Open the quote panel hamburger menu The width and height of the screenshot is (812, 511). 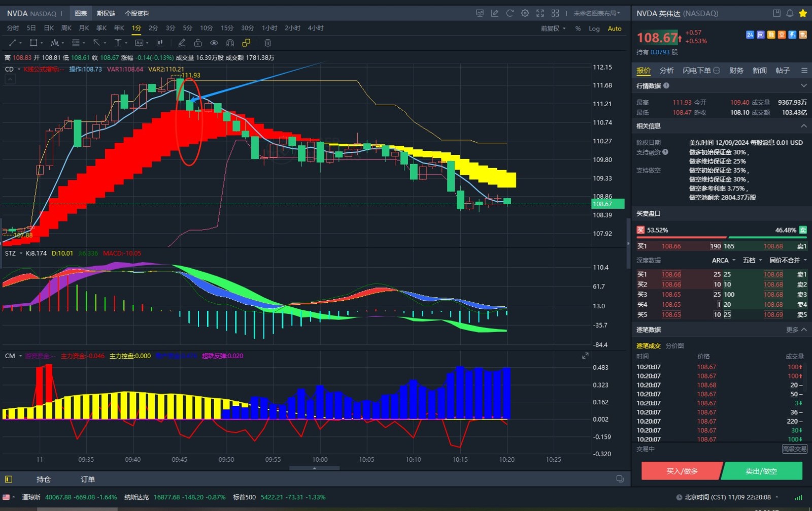(x=804, y=71)
